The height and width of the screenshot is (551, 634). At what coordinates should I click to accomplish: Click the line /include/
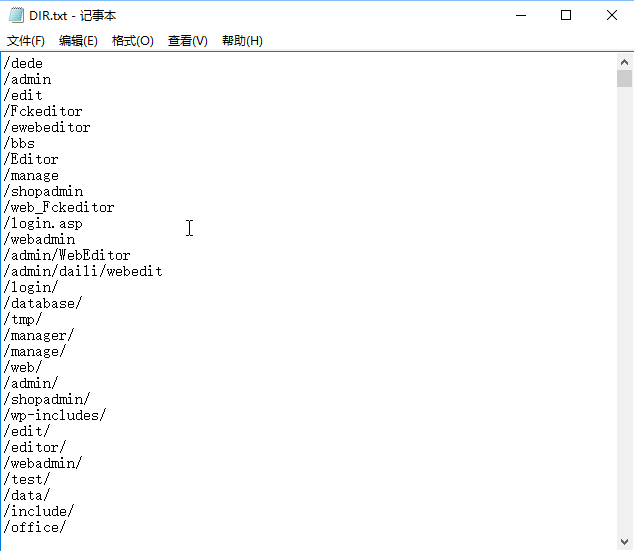pyautogui.click(x=39, y=512)
